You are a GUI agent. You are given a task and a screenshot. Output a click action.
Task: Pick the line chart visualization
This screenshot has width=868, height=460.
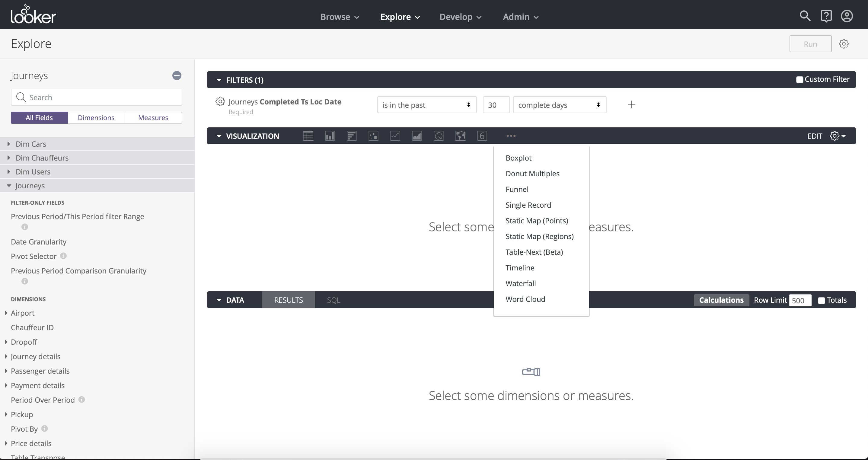tap(395, 136)
